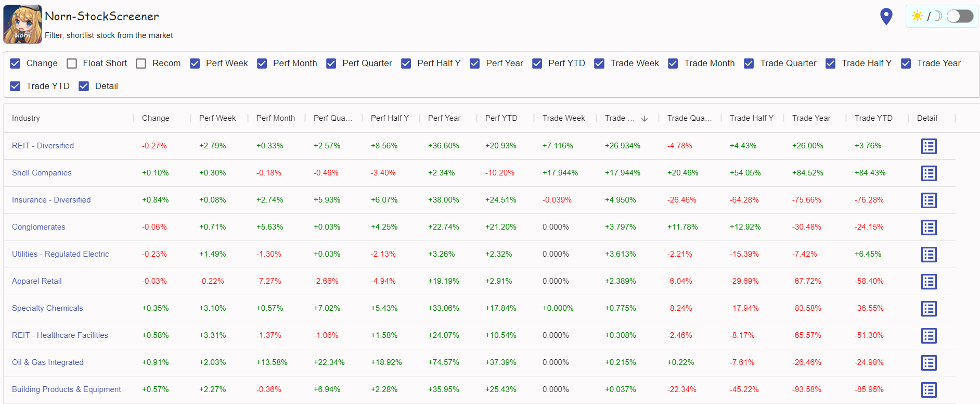This screenshot has height=404, width=980.
Task: Click the sort arrow on Trade Month column
Action: 644,119
